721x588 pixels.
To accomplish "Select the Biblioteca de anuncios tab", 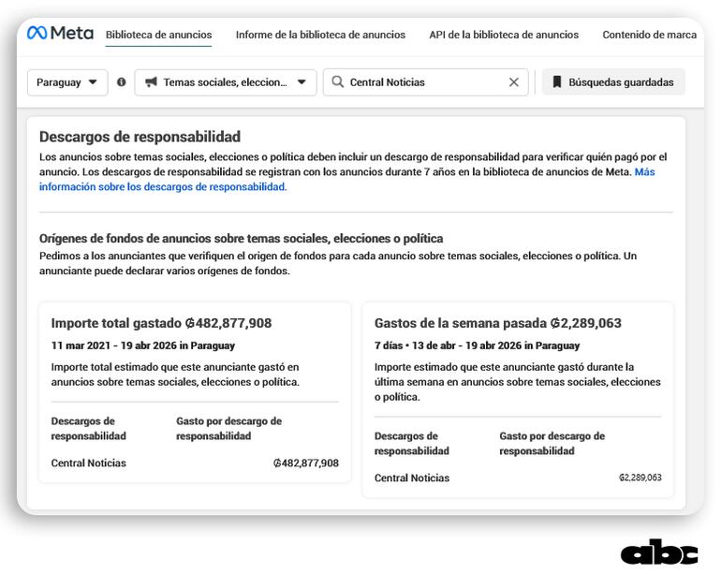I will (158, 35).
